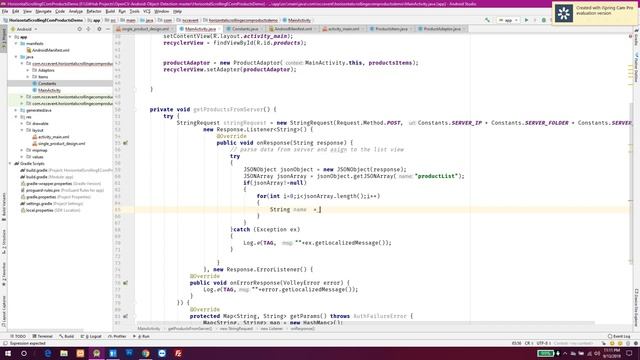Image resolution: width=640 pixels, height=360 pixels.
Task: Expand the mipmap folder
Action: 22,150
